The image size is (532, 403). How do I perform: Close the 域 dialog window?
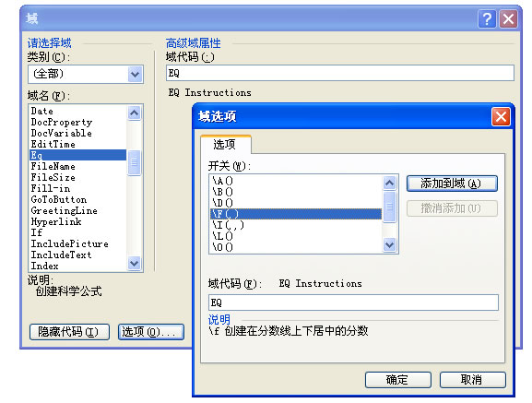(508, 19)
